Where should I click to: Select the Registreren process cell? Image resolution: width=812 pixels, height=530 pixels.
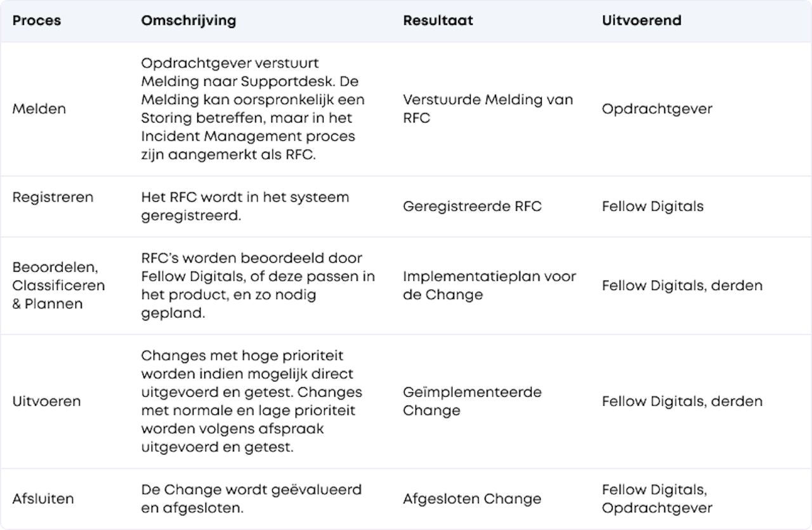pyautogui.click(x=53, y=197)
